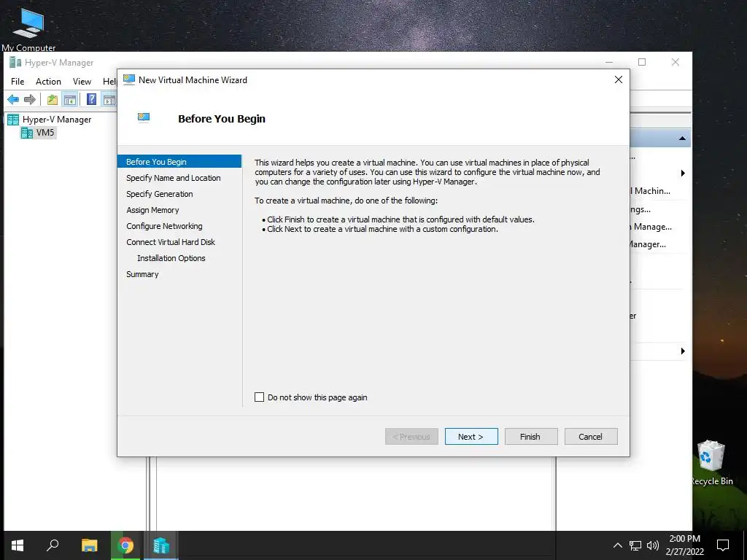
Task: Toggle Show/Hide Console Tree toolbar icon
Action: [69, 99]
